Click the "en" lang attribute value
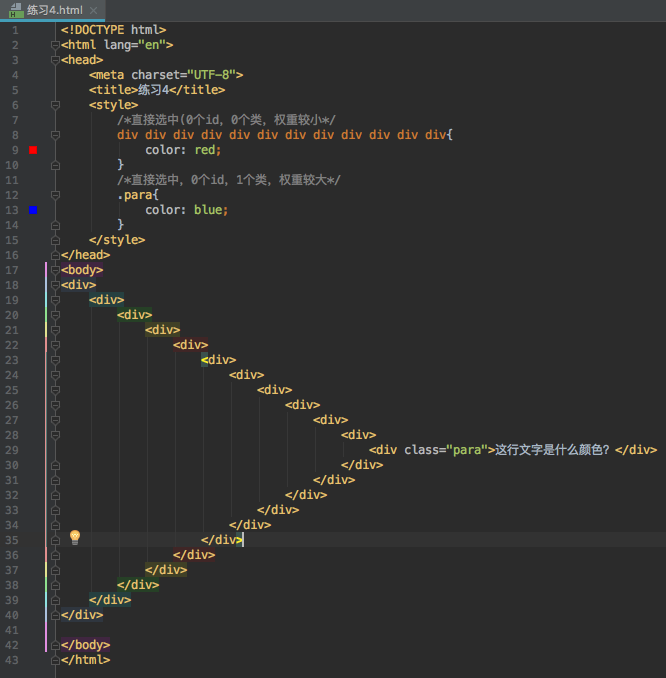 coord(152,45)
